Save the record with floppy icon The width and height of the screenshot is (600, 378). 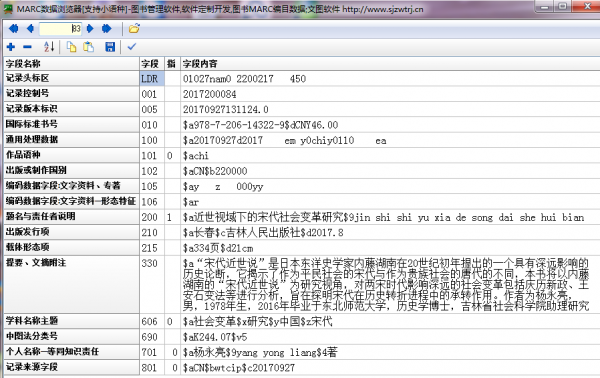110,47
